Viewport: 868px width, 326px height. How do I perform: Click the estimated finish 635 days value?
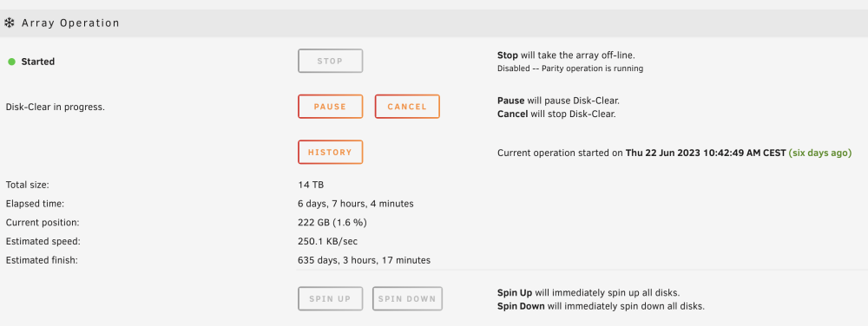[364, 260]
